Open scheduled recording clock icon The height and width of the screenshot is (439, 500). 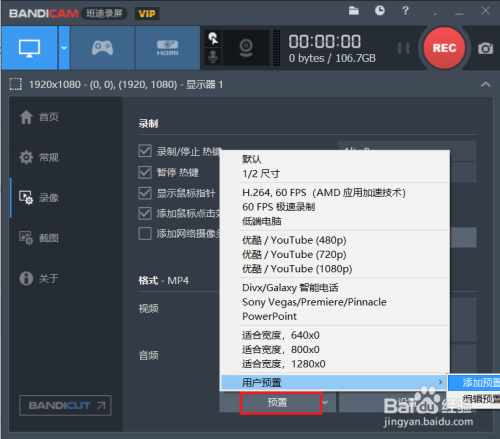[380, 11]
